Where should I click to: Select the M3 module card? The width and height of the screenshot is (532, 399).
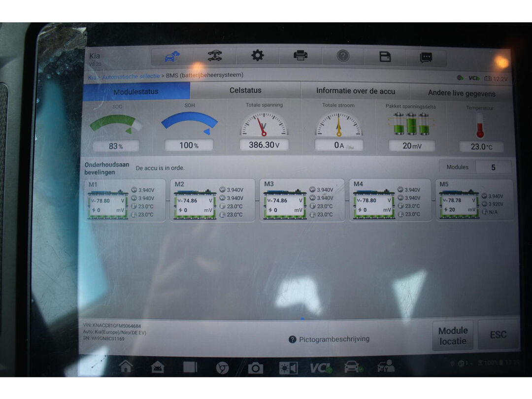click(x=302, y=200)
